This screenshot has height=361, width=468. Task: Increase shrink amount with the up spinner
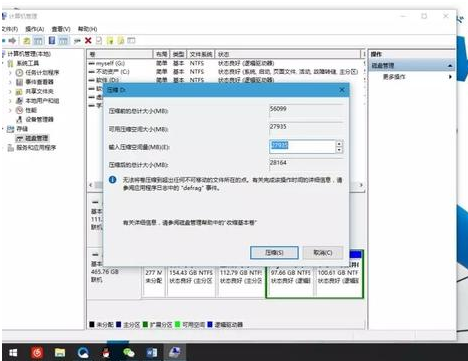[339, 143]
